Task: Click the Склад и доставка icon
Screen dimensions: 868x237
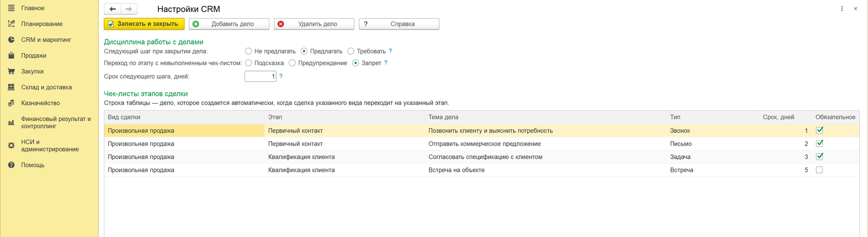Action: pos(11,87)
